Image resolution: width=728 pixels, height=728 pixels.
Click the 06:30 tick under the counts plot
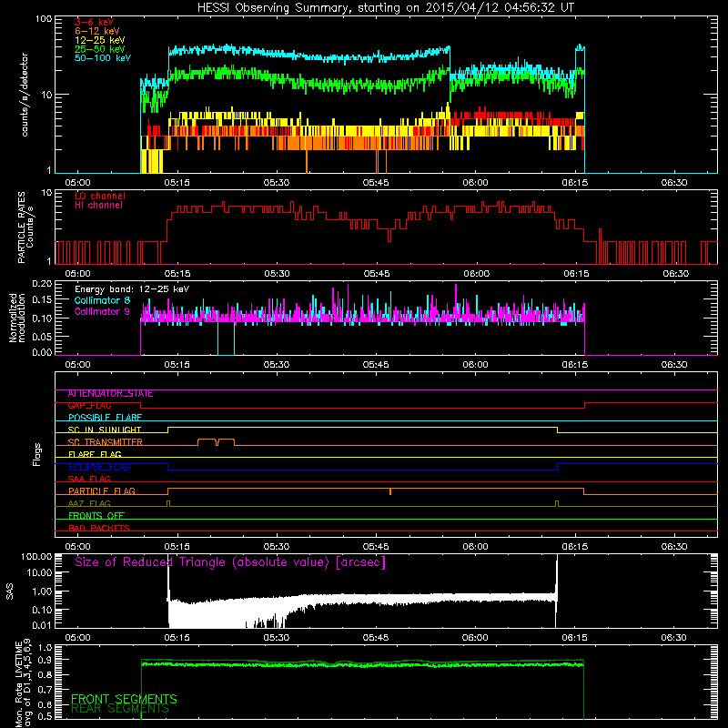click(x=674, y=183)
